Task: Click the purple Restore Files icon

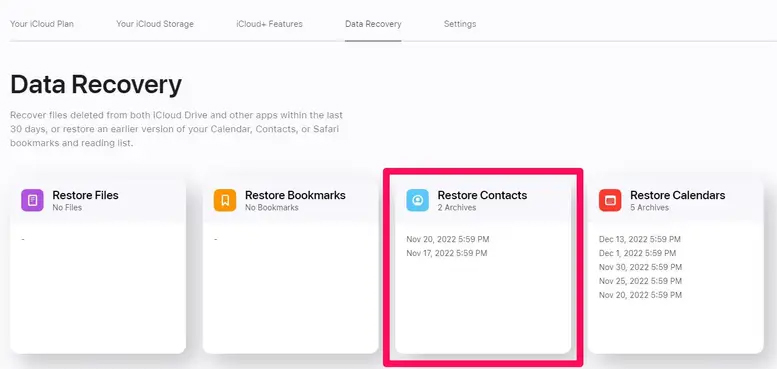Action: (x=32, y=200)
